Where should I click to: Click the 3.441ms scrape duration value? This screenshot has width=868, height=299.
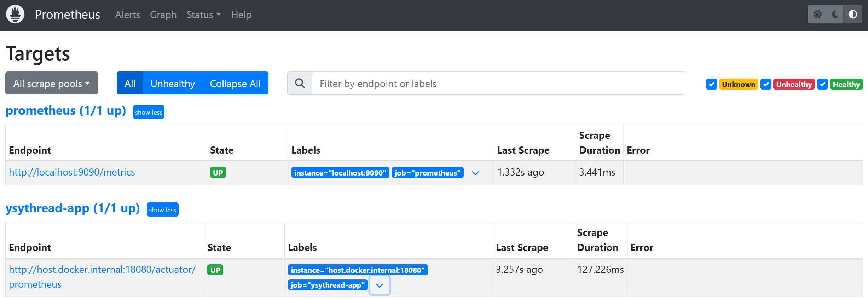point(597,172)
